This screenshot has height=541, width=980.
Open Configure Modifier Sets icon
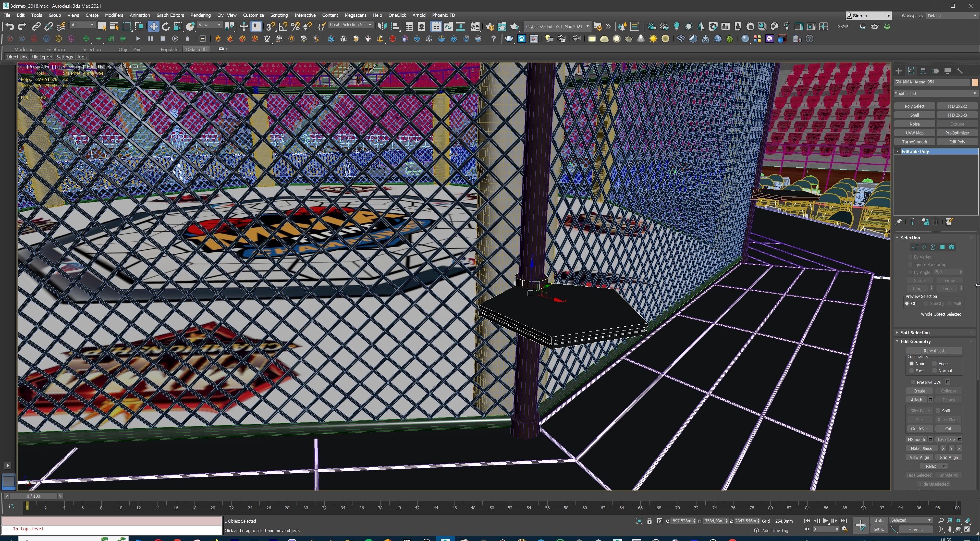click(x=949, y=222)
